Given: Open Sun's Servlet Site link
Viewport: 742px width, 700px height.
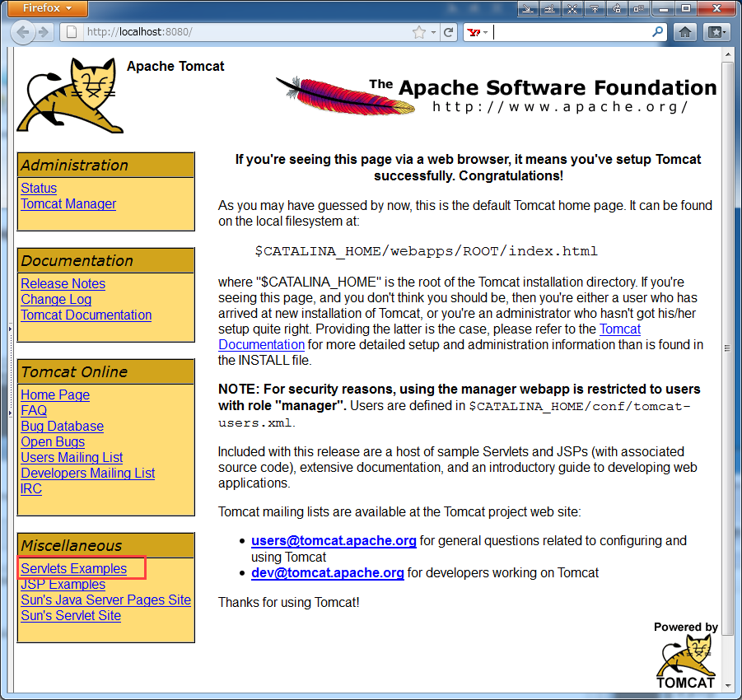Looking at the screenshot, I should pos(71,616).
